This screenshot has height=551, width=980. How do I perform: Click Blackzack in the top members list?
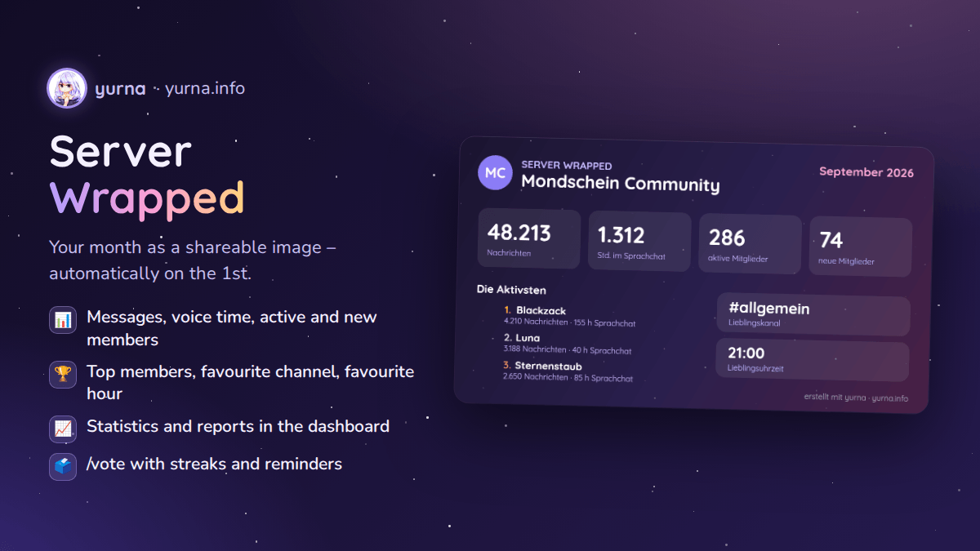[x=541, y=311]
